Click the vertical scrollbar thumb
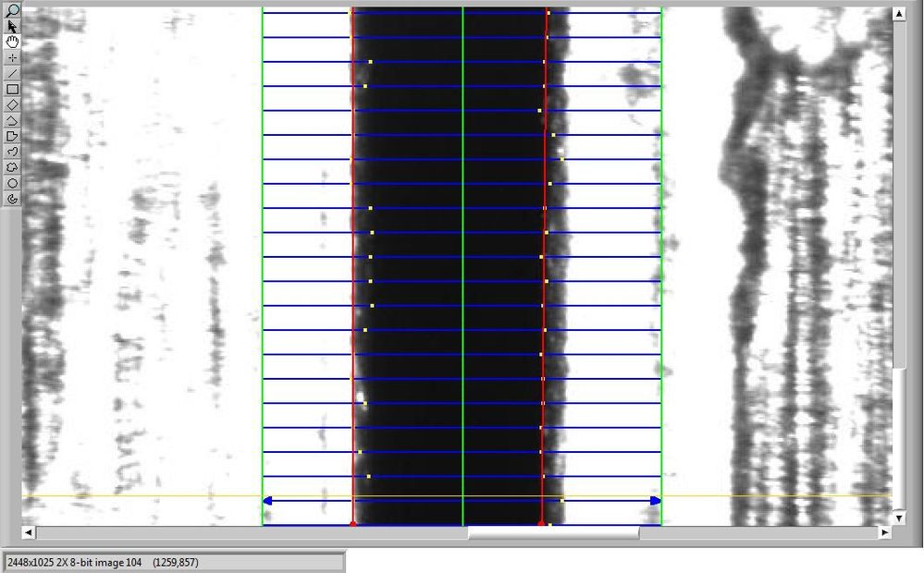The image size is (924, 573). (899, 439)
